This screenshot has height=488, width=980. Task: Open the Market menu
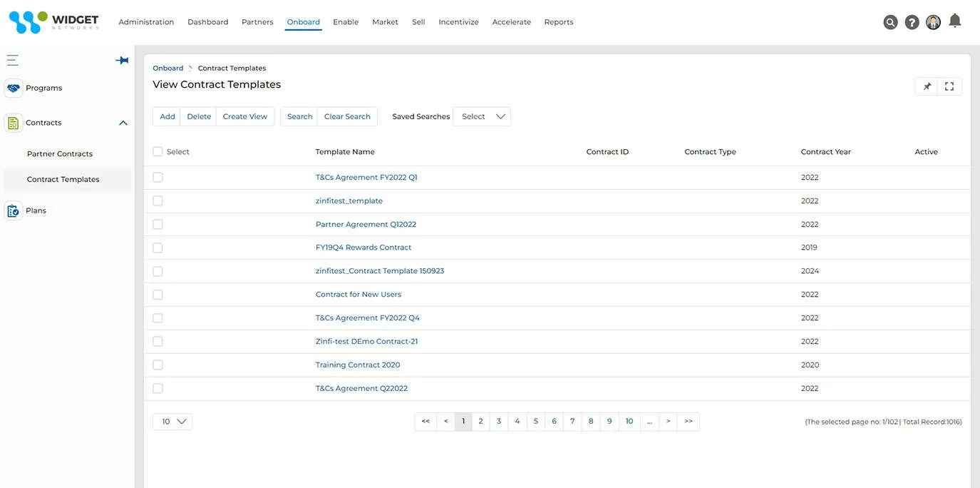coord(385,22)
